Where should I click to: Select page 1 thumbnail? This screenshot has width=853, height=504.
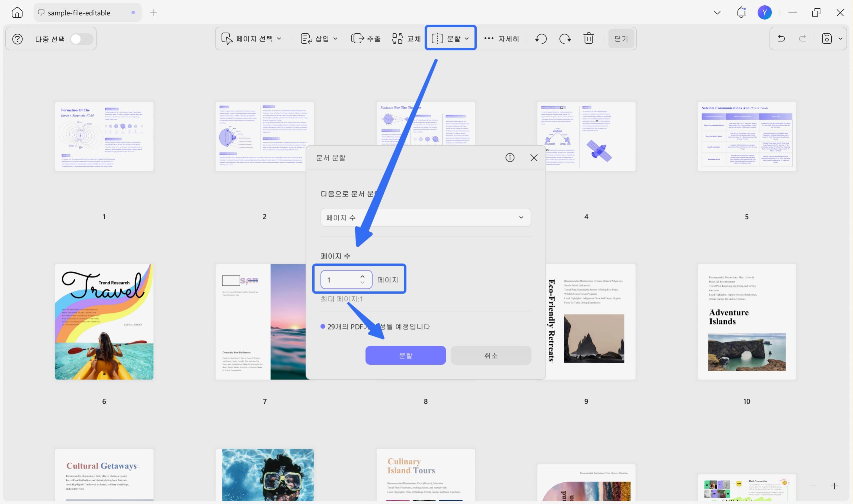(104, 136)
